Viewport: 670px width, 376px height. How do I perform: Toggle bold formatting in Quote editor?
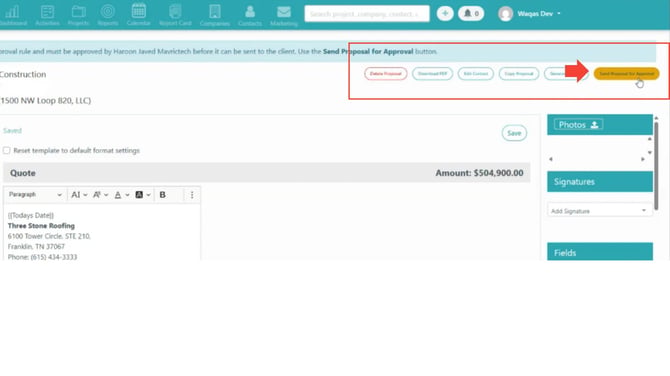162,195
